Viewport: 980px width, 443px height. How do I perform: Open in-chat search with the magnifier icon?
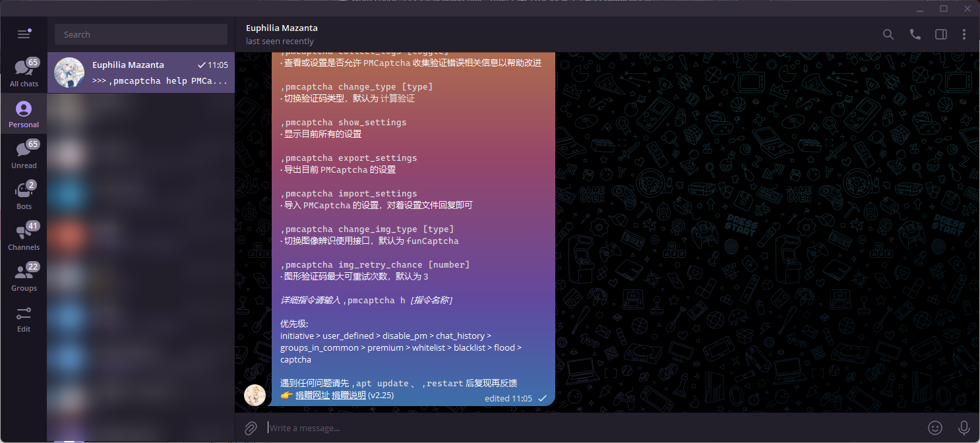coord(888,34)
